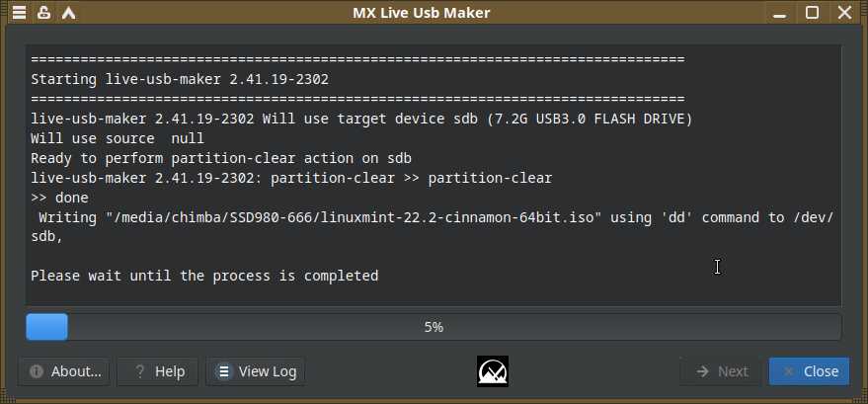Click the 5% progress bar
This screenshot has width=868, height=404.
434,327
